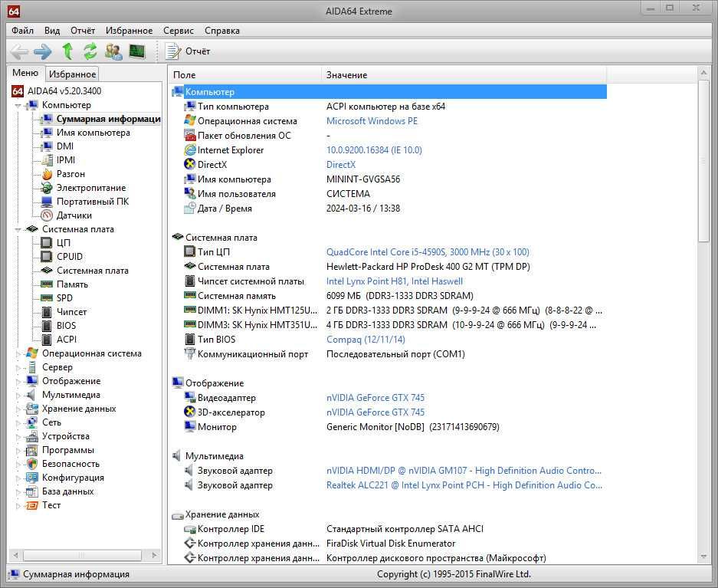Open the Видеоадаптер nVIDIA GeForce GTX 745 link

click(375, 398)
